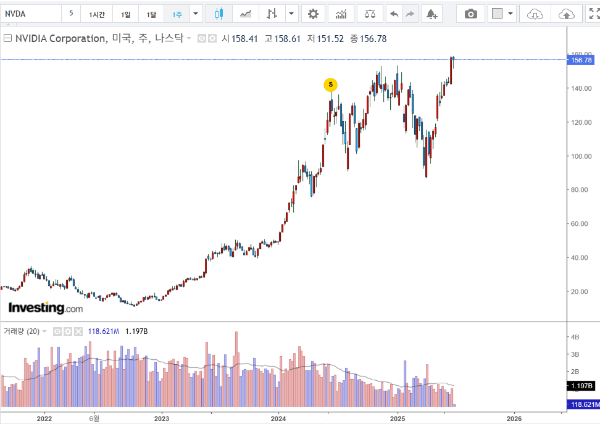600x424 pixels.
Task: Select 1일 interval
Action: (126, 14)
